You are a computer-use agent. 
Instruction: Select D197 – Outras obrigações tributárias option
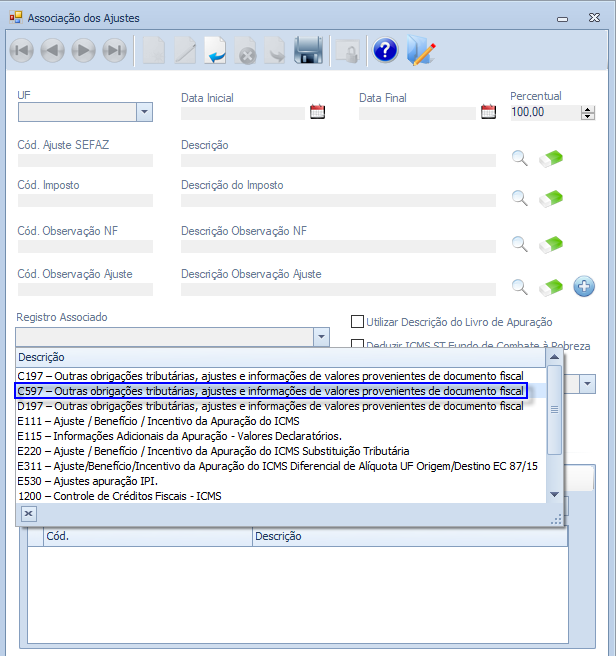[270, 406]
